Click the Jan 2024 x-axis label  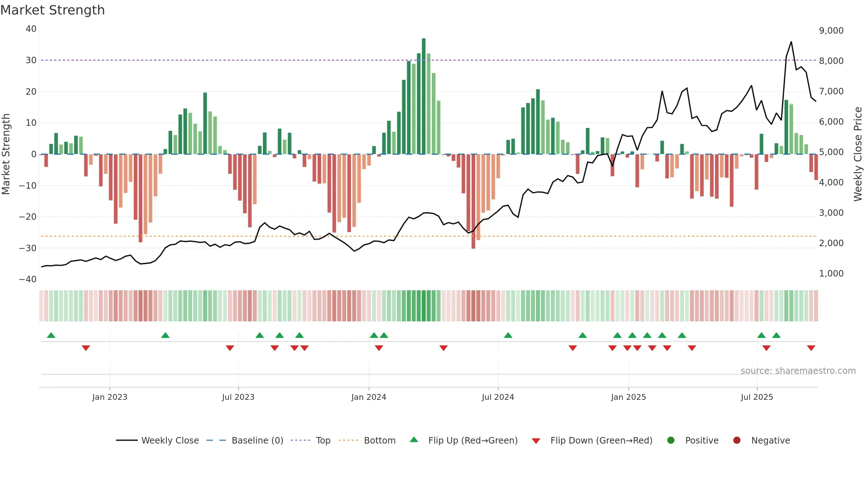(369, 397)
